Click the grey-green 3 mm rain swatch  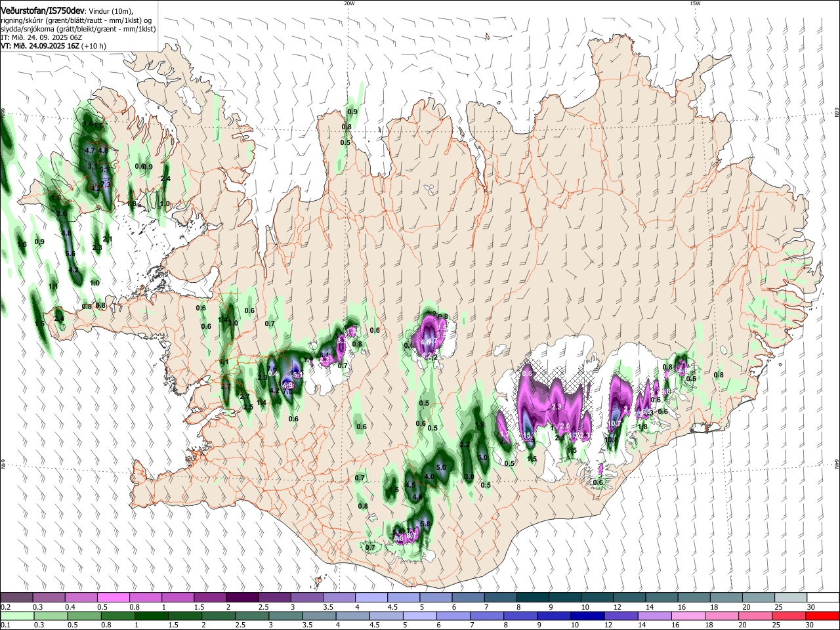tap(287, 616)
